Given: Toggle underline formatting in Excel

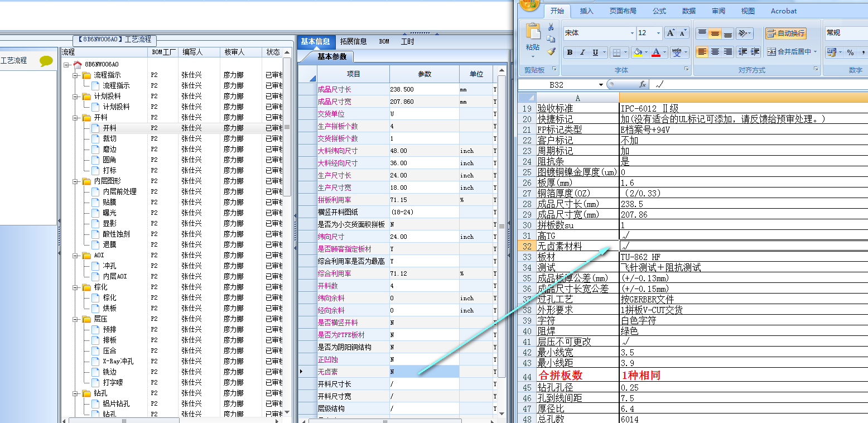Looking at the screenshot, I should pyautogui.click(x=596, y=52).
